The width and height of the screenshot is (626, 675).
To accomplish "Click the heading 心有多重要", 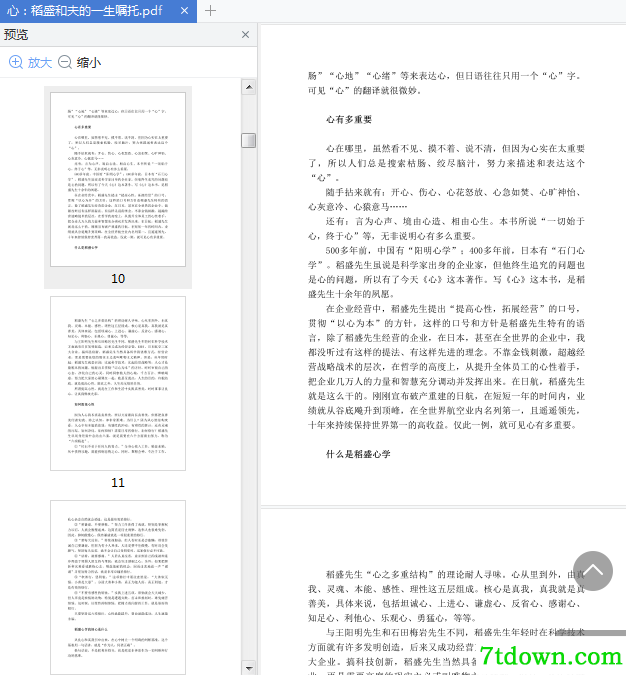I will 349,120.
